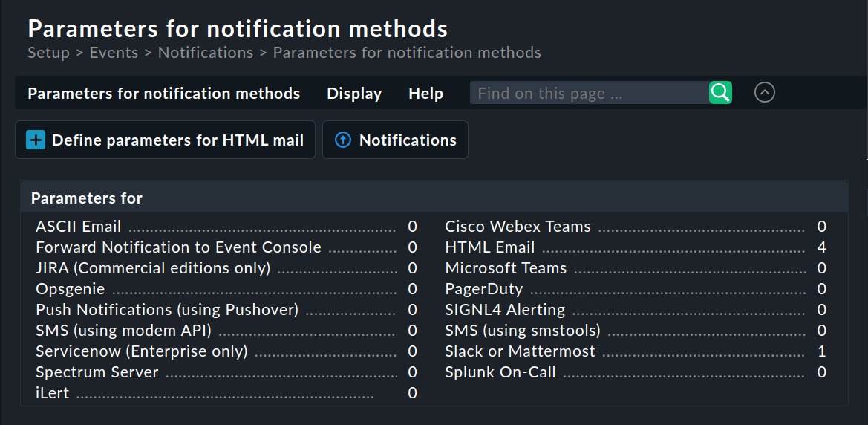Screen dimensions: 868x425
Task: Open Cisco Webex Teams parameters
Action: 518,226
